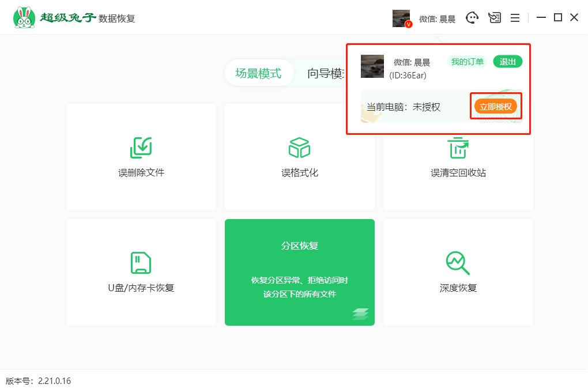
Task: Click the user avatar in title bar
Action: (401, 18)
